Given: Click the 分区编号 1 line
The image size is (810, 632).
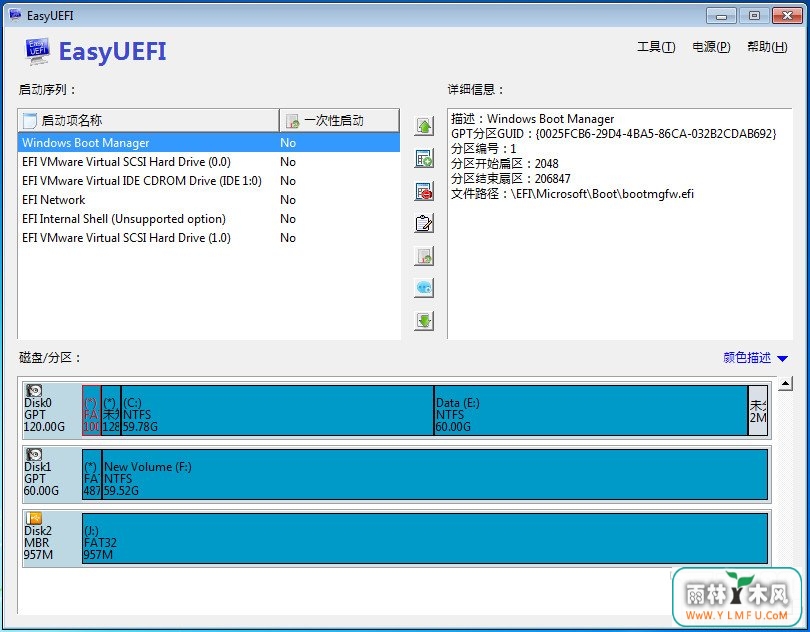Looking at the screenshot, I should 484,149.
